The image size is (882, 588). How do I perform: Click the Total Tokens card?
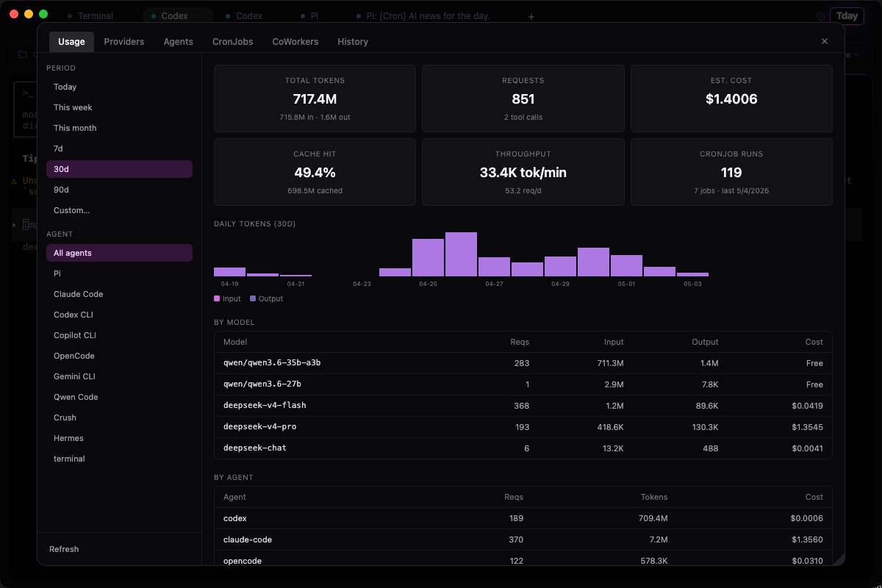315,98
